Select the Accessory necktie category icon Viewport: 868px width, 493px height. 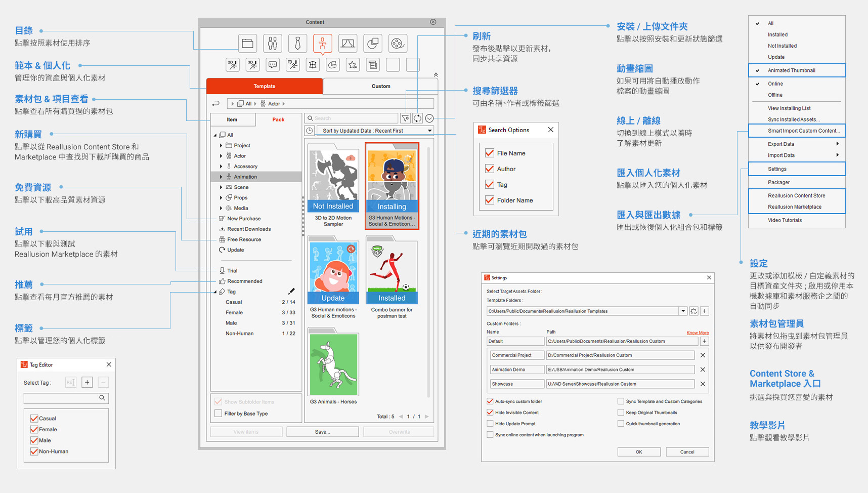[297, 44]
